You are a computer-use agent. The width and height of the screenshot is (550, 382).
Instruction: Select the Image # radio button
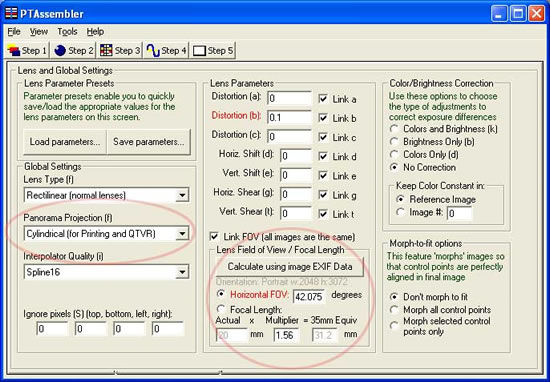click(400, 212)
